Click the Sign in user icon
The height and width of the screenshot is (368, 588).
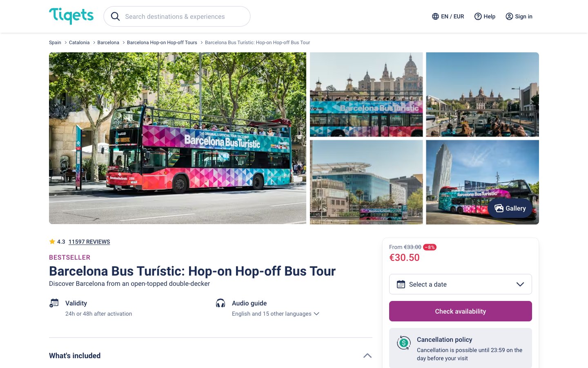(x=509, y=16)
